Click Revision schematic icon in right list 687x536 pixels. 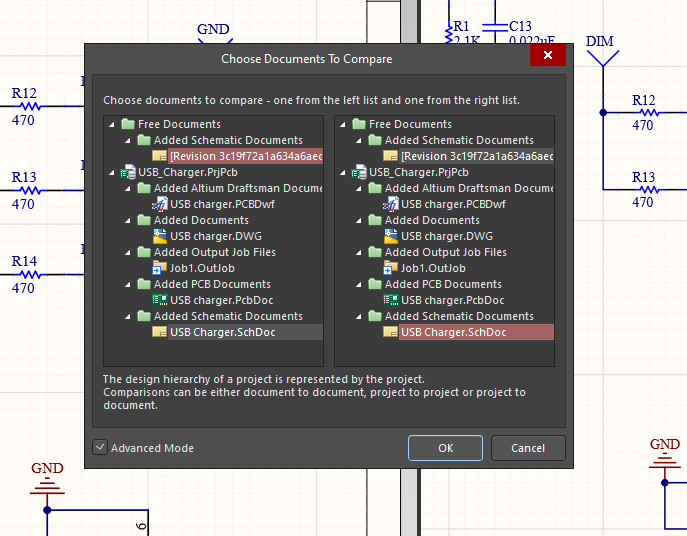(x=390, y=156)
